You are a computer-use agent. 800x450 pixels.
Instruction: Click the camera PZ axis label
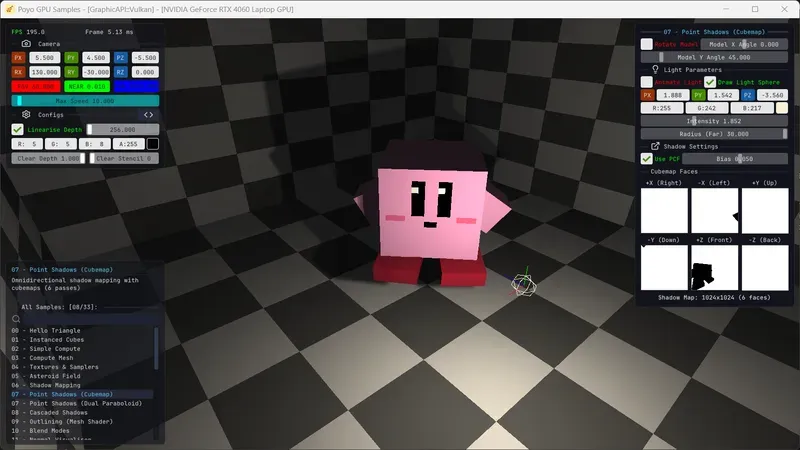point(120,58)
